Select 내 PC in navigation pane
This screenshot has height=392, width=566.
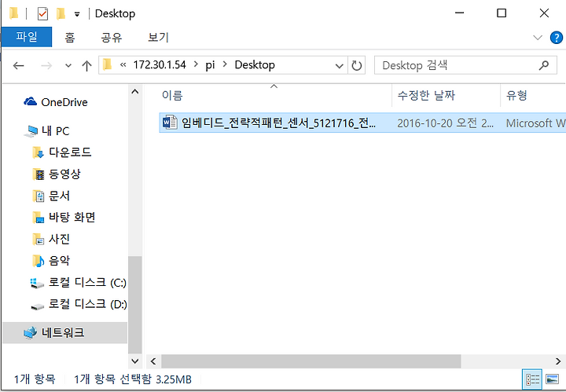pos(55,131)
